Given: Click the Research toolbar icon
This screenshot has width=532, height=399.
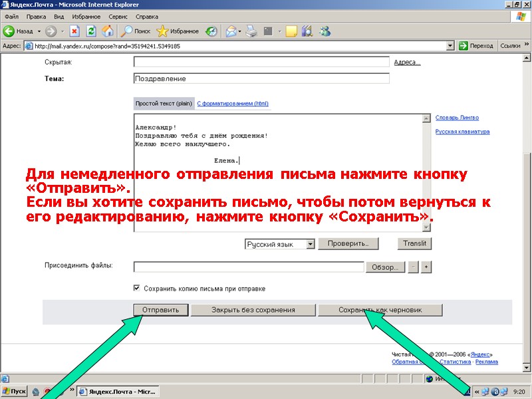Looking at the screenshot, I should pos(307,31).
